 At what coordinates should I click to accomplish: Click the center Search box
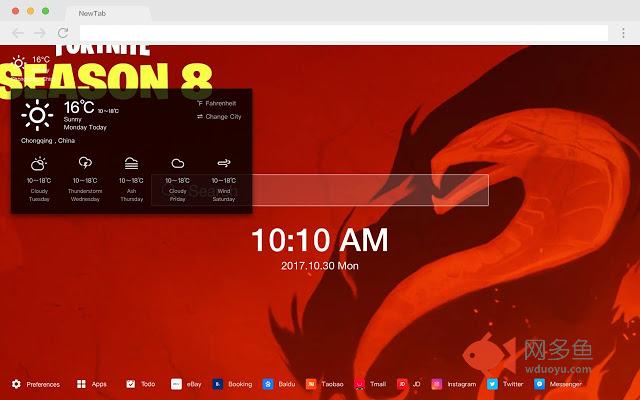coord(320,190)
